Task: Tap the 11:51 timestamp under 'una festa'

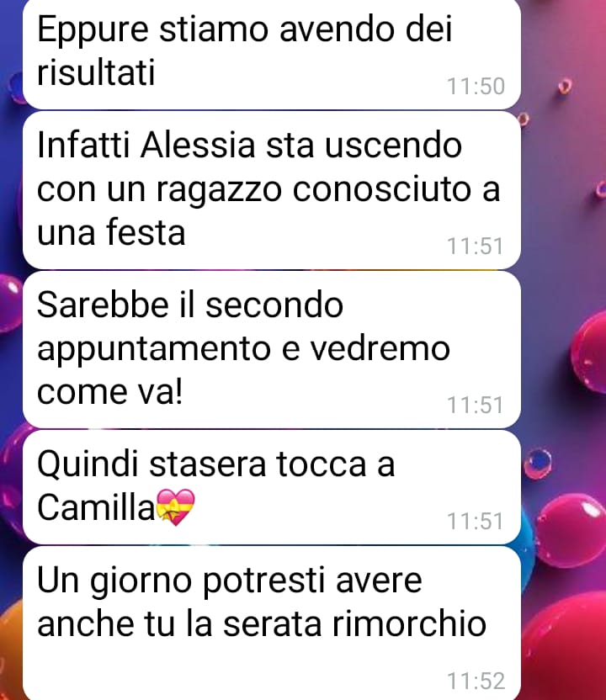Action: [x=476, y=246]
